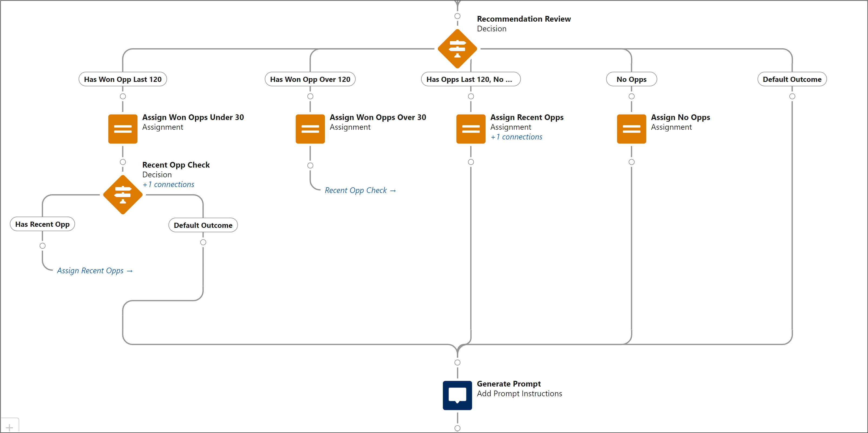
Task: Add element below Generate Prompt node
Action: click(x=457, y=428)
